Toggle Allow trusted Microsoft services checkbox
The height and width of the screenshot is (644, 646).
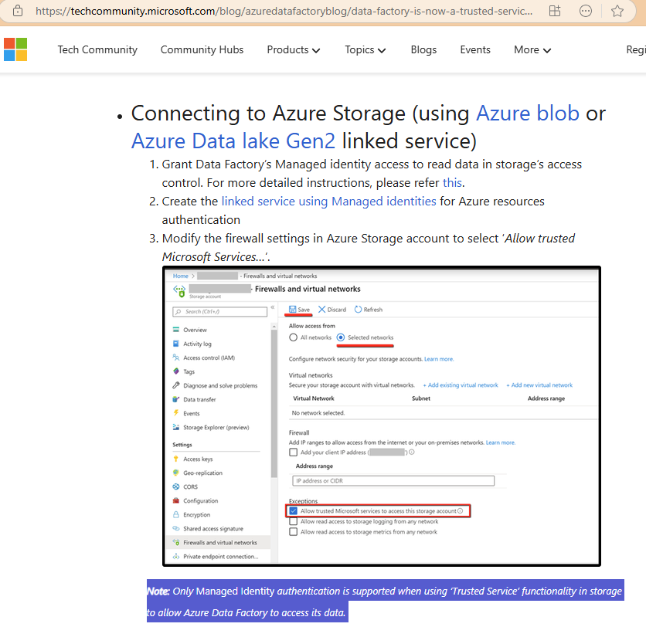coord(293,510)
